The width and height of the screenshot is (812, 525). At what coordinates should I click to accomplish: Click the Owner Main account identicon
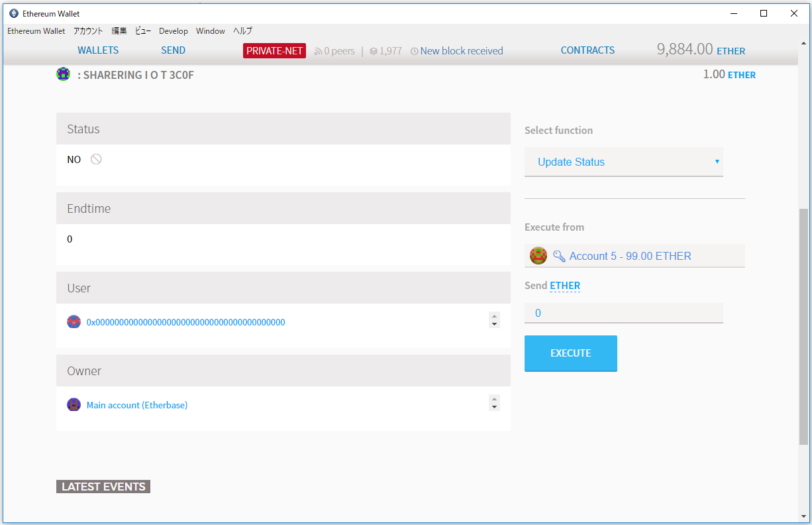[x=74, y=404]
